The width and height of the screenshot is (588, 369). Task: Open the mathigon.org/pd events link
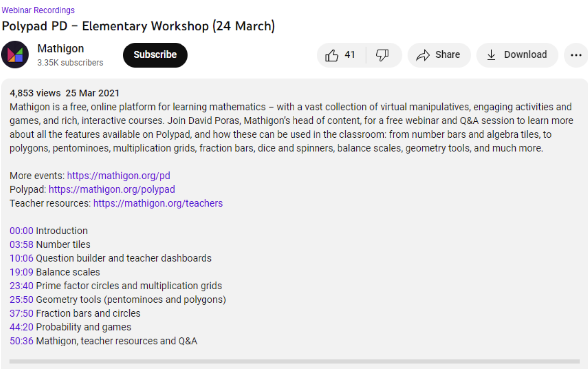tap(118, 176)
